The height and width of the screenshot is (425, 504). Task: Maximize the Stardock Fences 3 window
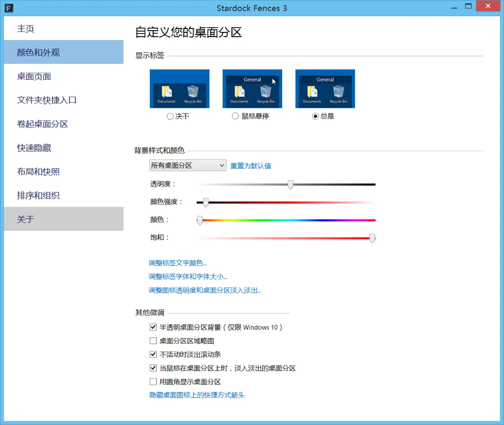[x=469, y=6]
